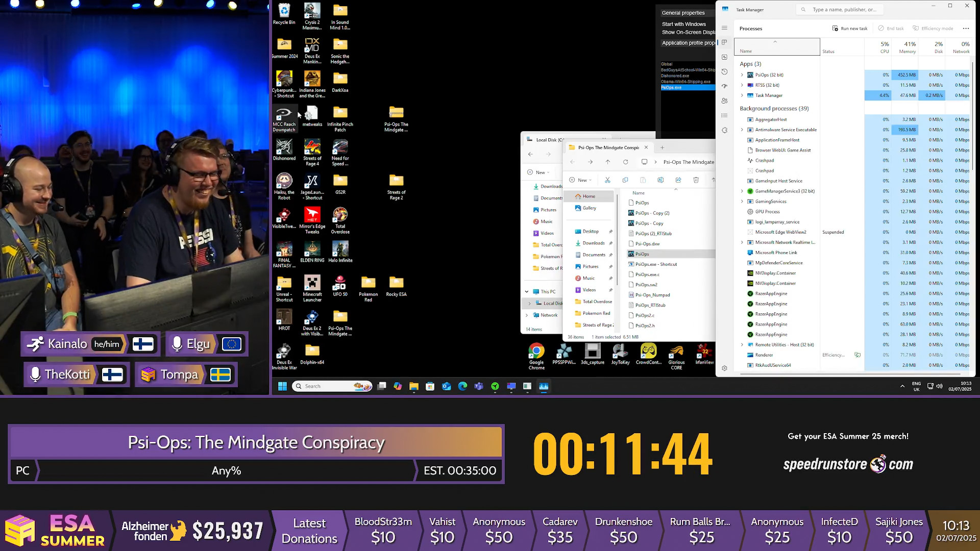
Task: Select the Minecraft Launcher desktop icon
Action: click(x=312, y=289)
